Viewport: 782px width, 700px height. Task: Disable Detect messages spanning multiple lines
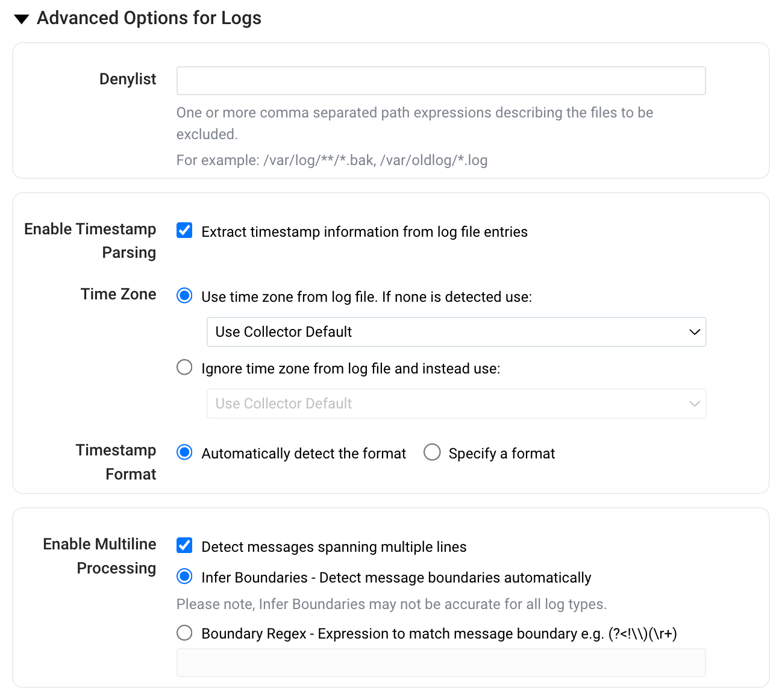[184, 545]
